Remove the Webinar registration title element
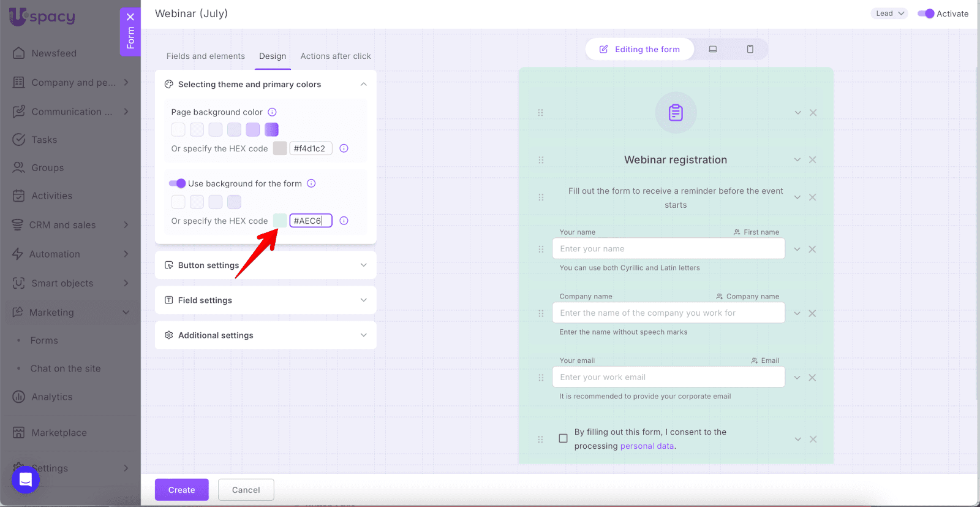The width and height of the screenshot is (980, 507). 813,160
